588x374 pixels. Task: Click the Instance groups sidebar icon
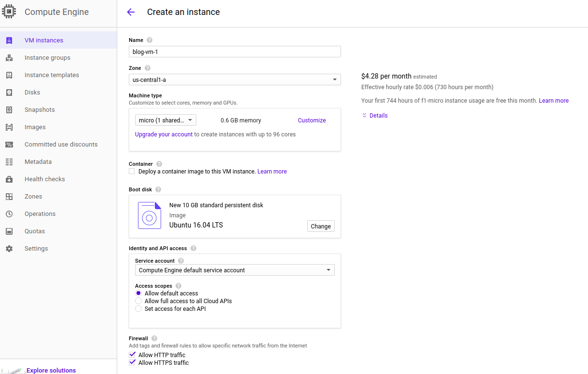pos(9,58)
